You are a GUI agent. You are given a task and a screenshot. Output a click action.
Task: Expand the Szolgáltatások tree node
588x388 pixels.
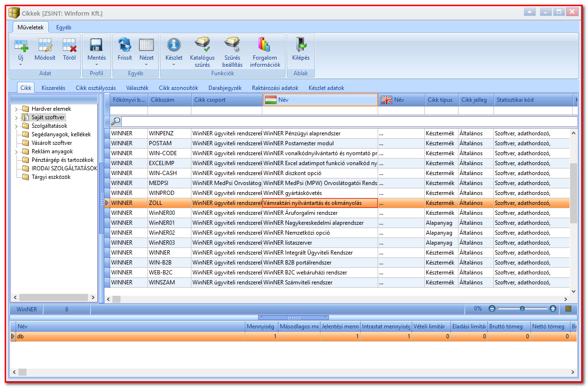(x=17, y=126)
